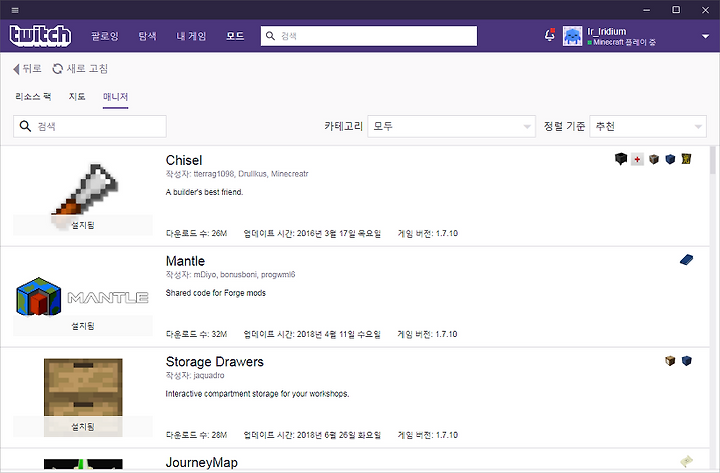The height and width of the screenshot is (473, 720).
Task: Click 새로 고침 refresh button
Action: [80, 69]
